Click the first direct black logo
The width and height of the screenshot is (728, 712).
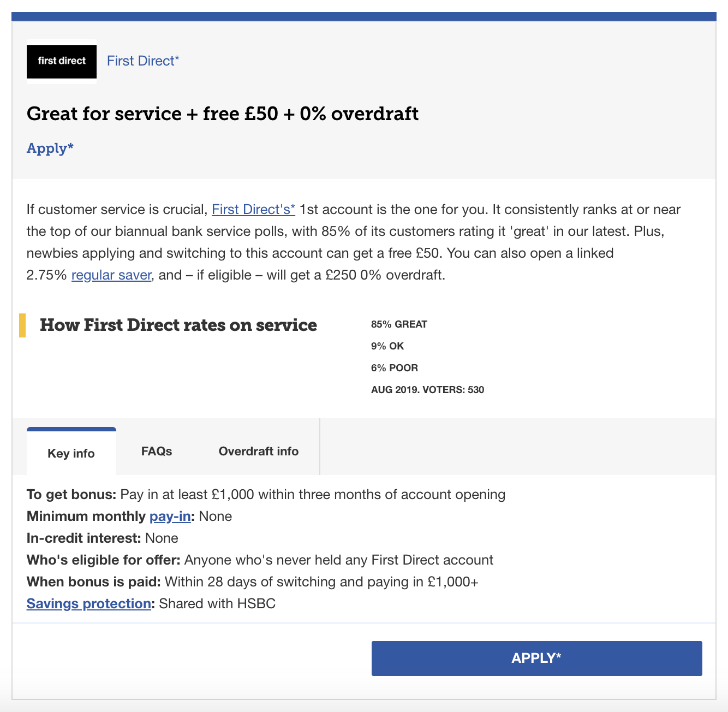tap(61, 61)
